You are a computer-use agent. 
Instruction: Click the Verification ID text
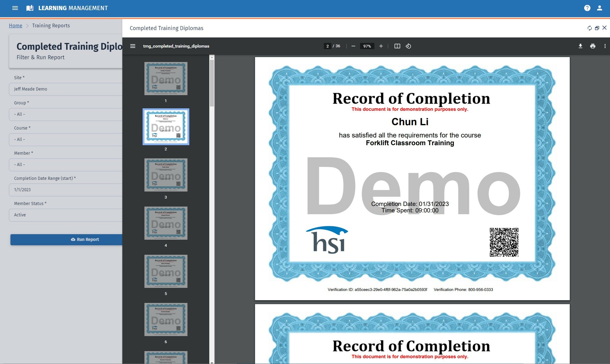tap(377, 290)
